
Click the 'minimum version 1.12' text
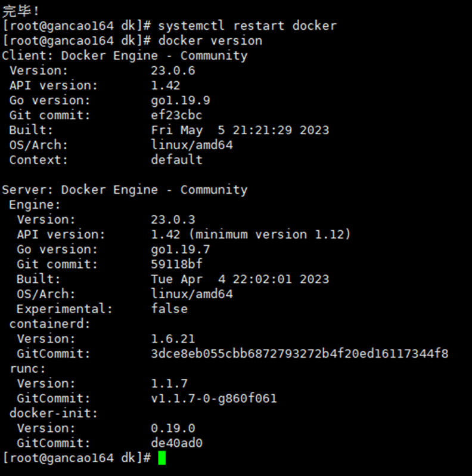click(x=269, y=234)
